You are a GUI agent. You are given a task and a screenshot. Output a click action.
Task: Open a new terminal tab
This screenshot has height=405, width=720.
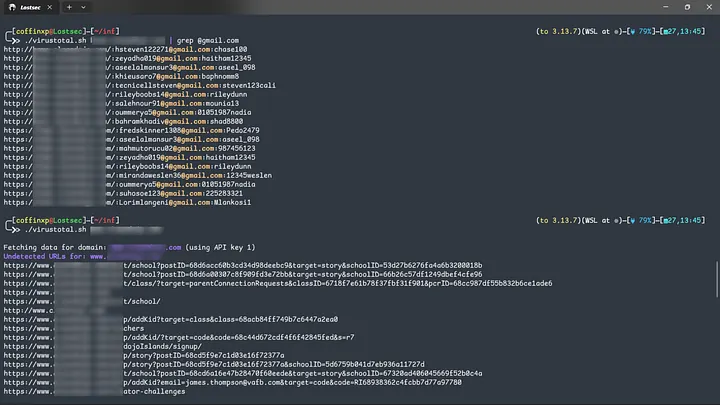pyautogui.click(x=69, y=7)
